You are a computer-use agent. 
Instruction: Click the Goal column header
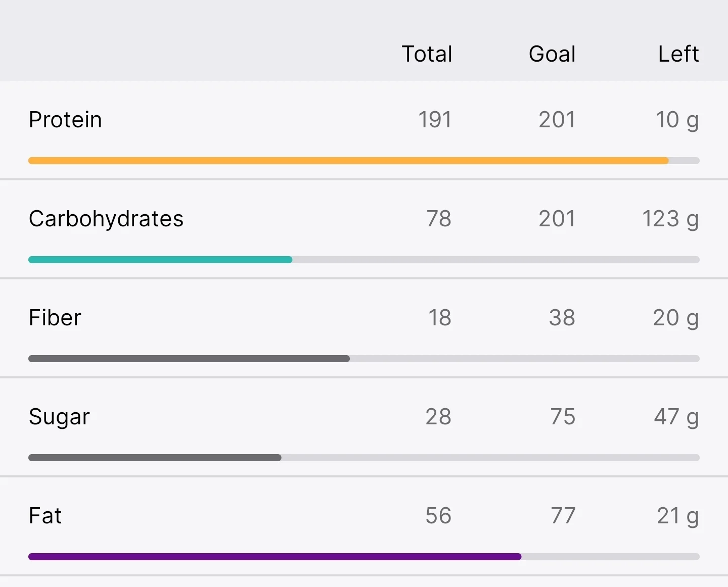tap(552, 54)
